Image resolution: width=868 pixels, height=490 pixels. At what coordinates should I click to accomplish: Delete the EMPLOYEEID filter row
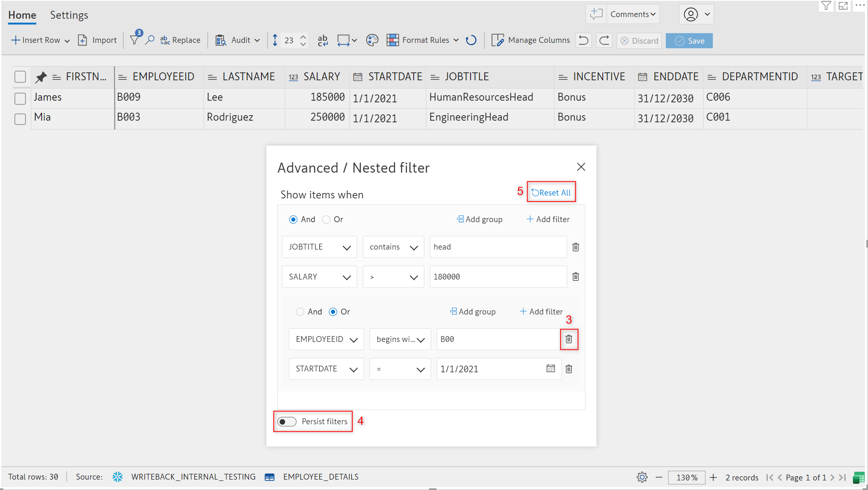(569, 339)
